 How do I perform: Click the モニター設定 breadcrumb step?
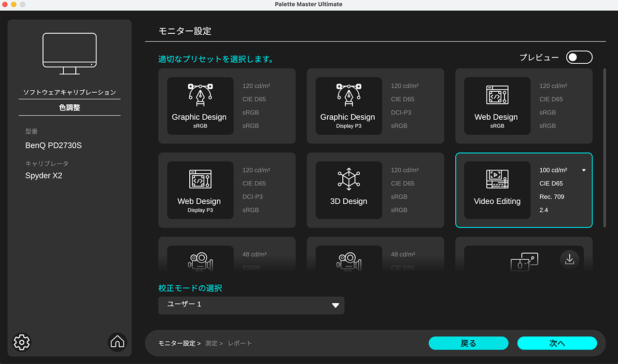(x=177, y=343)
